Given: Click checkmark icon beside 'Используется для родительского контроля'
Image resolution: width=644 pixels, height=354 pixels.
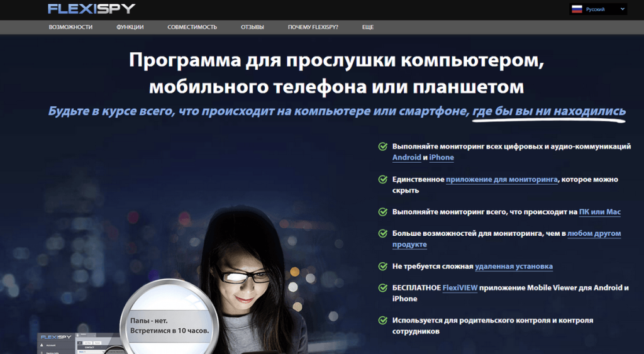Looking at the screenshot, I should coord(383,320).
